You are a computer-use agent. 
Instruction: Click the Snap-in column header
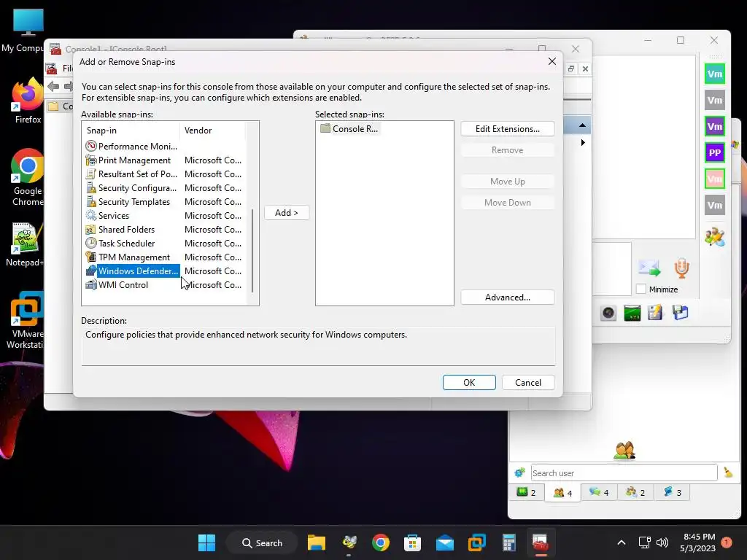coord(131,130)
